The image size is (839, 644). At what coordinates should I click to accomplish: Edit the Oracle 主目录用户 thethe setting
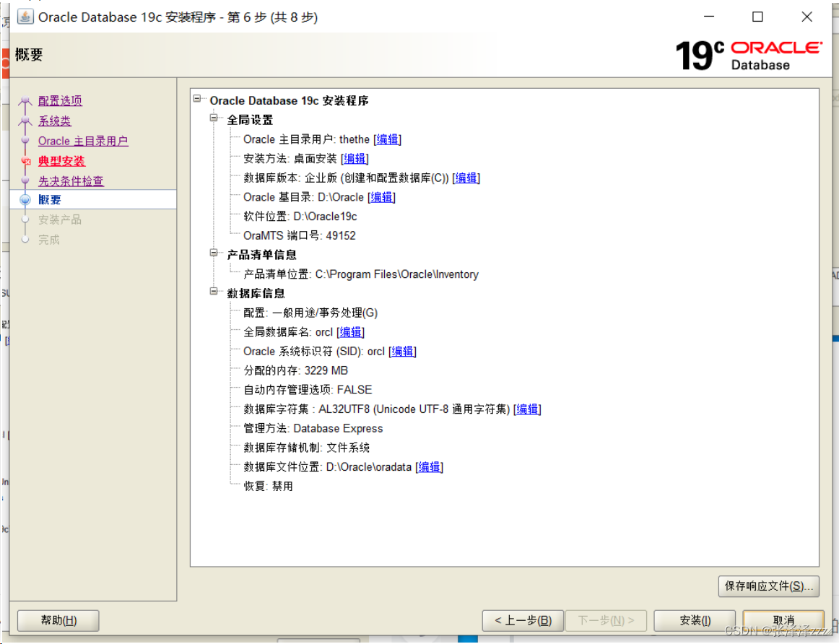tap(388, 139)
